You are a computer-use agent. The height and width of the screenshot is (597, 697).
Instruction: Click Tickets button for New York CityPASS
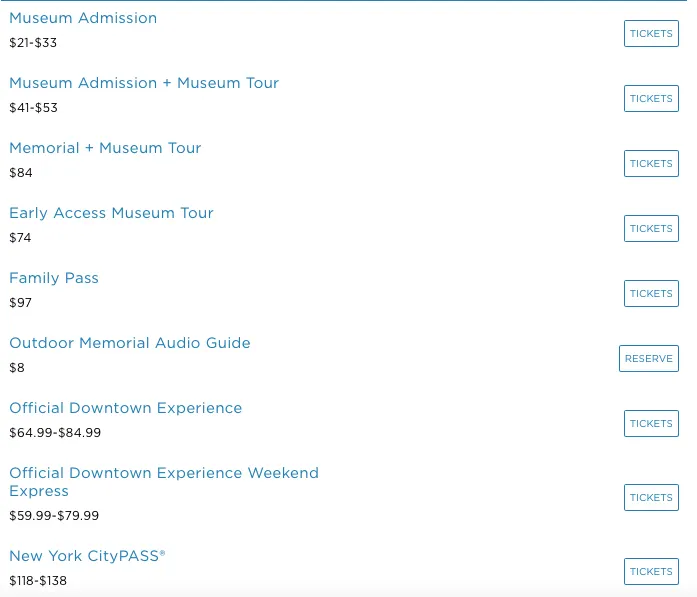click(x=651, y=571)
